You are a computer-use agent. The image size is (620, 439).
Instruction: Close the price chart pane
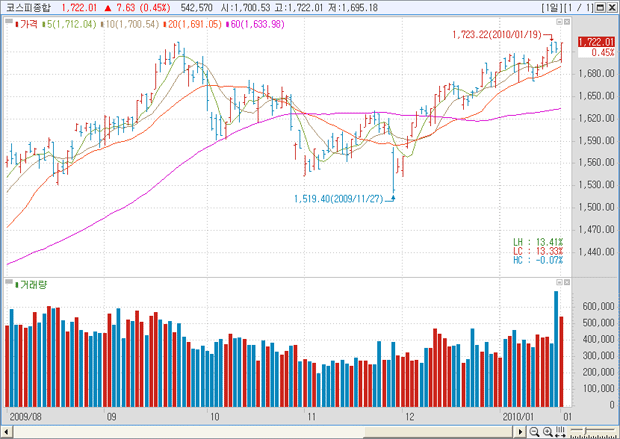tap(567, 22)
